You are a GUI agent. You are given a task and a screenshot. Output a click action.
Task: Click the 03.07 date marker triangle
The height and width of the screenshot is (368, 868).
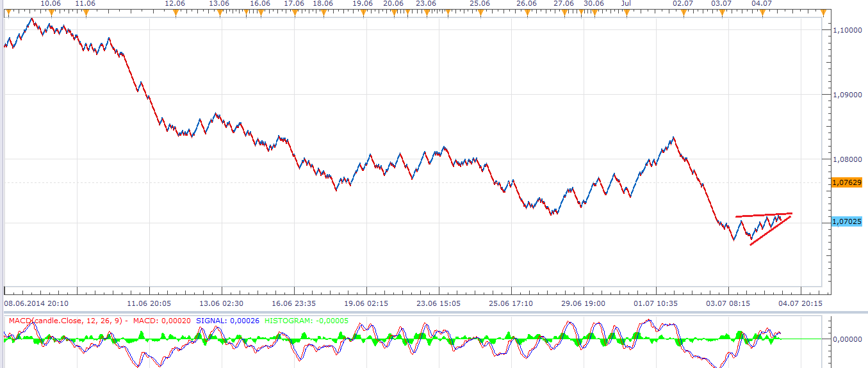coord(722,12)
